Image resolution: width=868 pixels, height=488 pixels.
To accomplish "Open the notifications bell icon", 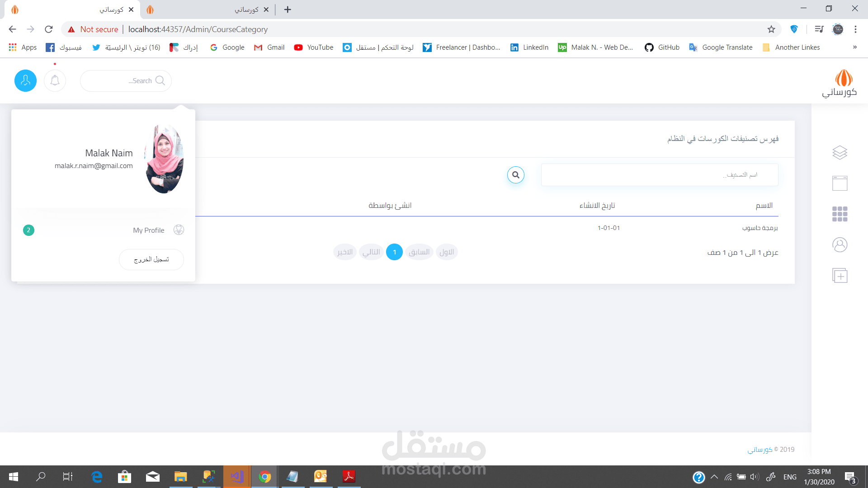I will pyautogui.click(x=55, y=81).
